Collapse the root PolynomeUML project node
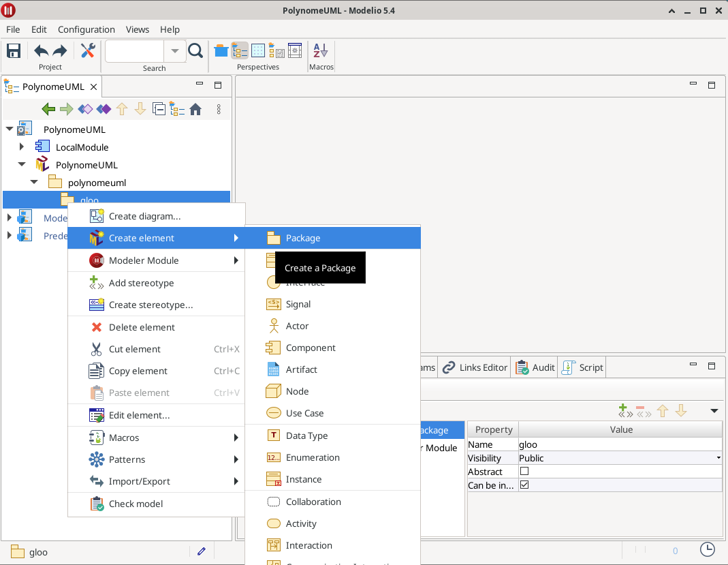The width and height of the screenshot is (728, 565). (x=10, y=129)
